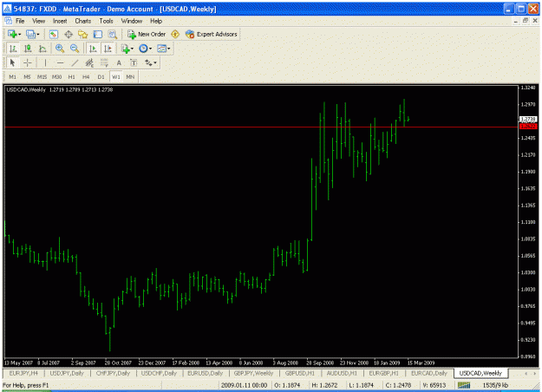This screenshot has height=392, width=542.
Task: Toggle the Expert Advisors button
Action: tap(212, 34)
